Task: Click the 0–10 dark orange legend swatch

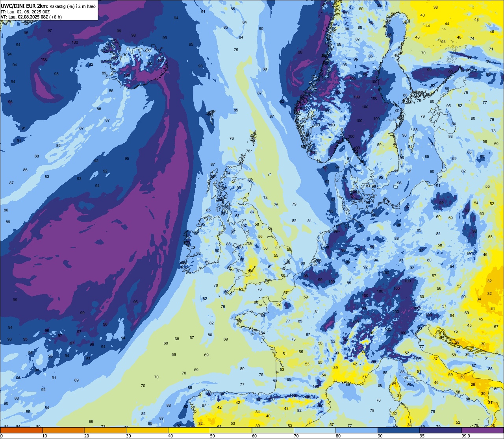Action: pyautogui.click(x=21, y=430)
